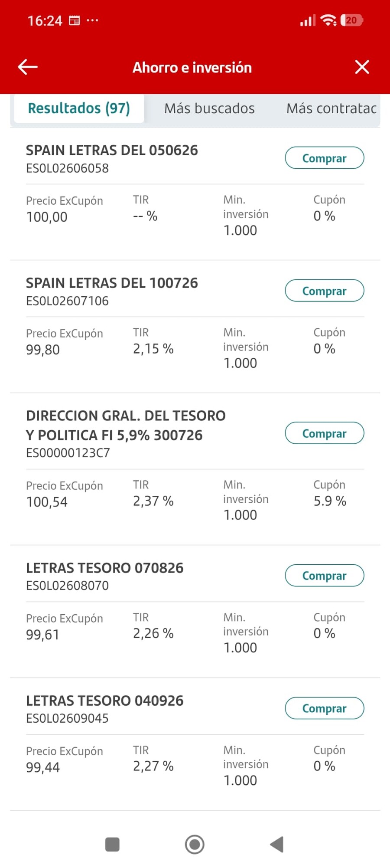Click Comprar for LETRAS TESORO 040926
Image resolution: width=390 pixels, height=868 pixels.
[324, 708]
